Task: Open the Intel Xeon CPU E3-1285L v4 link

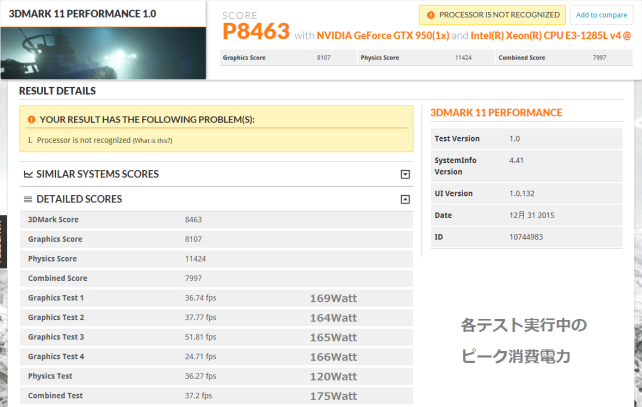Action: 548,36
